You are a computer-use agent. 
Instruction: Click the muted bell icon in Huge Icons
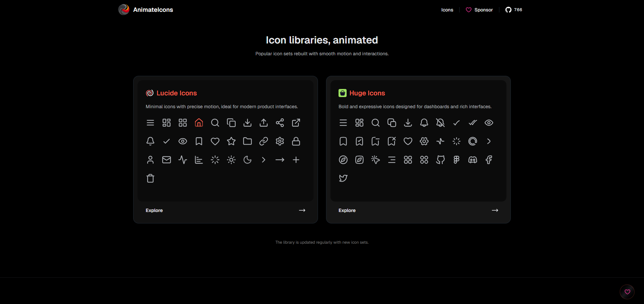[440, 123]
